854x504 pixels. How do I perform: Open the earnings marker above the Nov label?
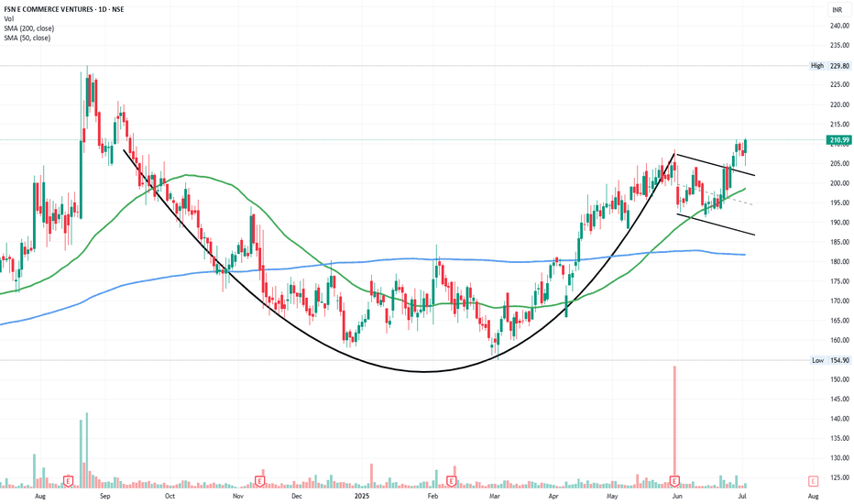pos(260,481)
